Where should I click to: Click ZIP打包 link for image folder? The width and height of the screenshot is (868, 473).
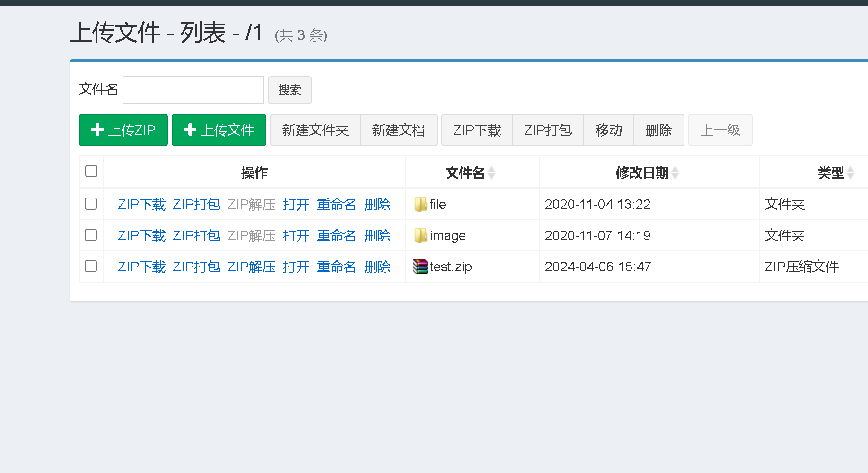pyautogui.click(x=197, y=235)
